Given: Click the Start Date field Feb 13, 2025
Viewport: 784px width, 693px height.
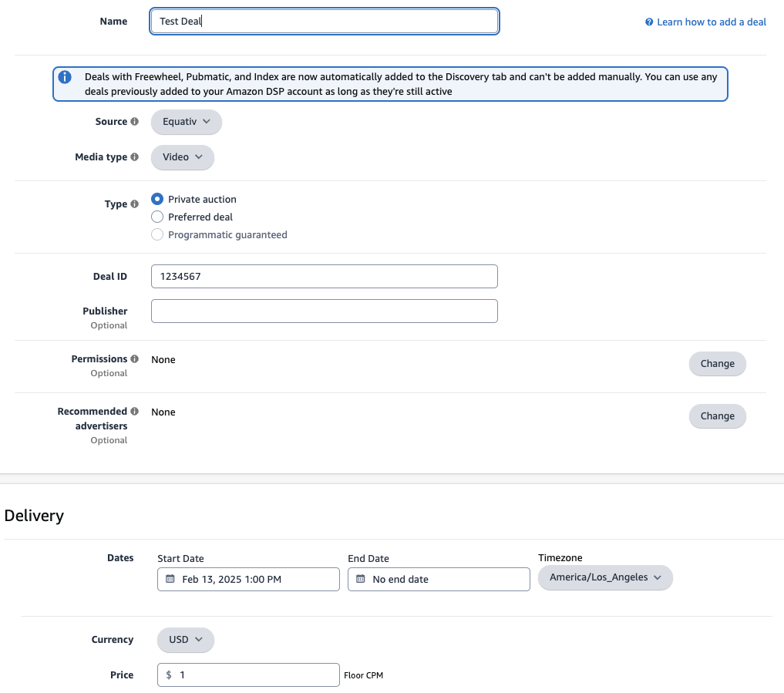Looking at the screenshot, I should point(248,579).
